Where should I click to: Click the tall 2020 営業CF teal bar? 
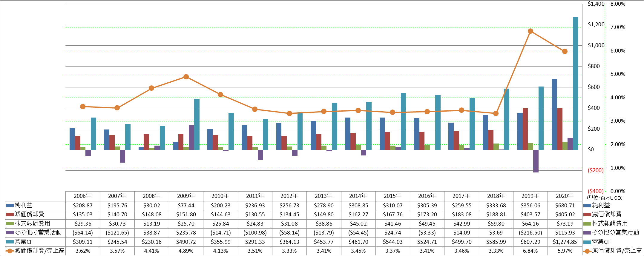point(576,83)
